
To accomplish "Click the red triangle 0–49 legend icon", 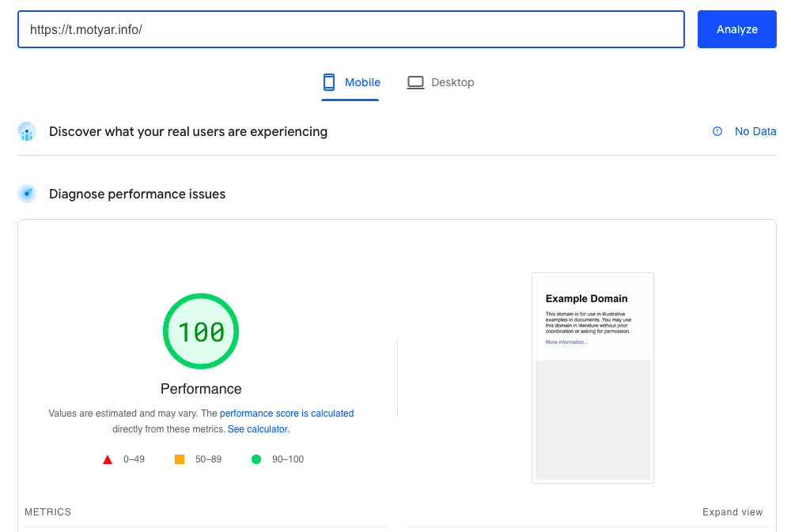I will pyautogui.click(x=108, y=459).
